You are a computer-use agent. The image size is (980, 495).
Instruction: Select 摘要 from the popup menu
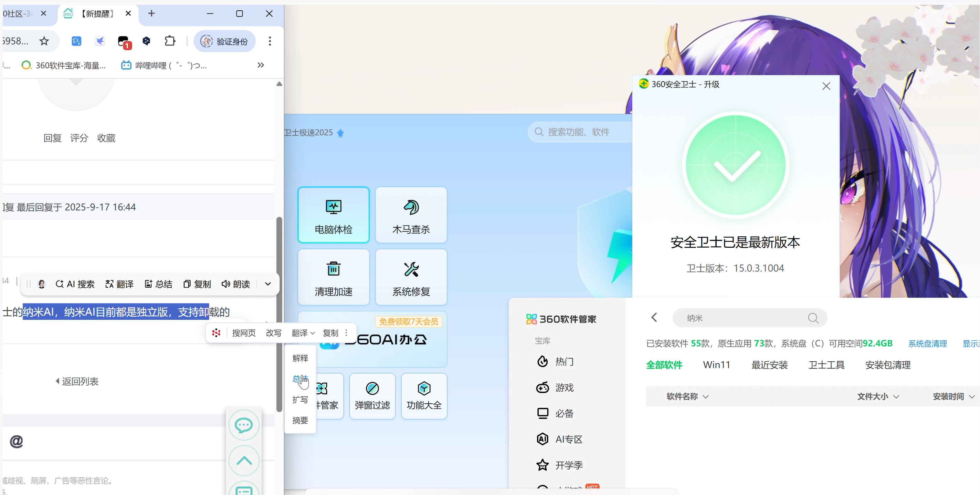coord(300,420)
